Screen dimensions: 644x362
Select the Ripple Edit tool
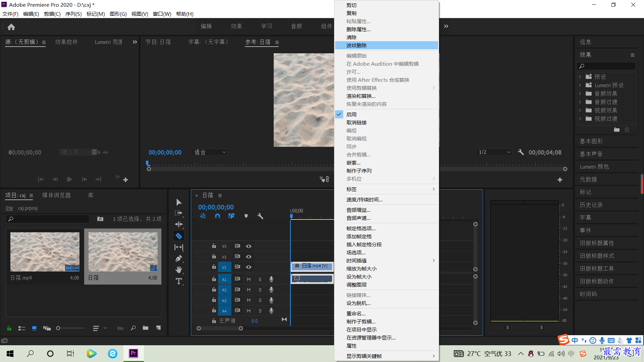(179, 224)
